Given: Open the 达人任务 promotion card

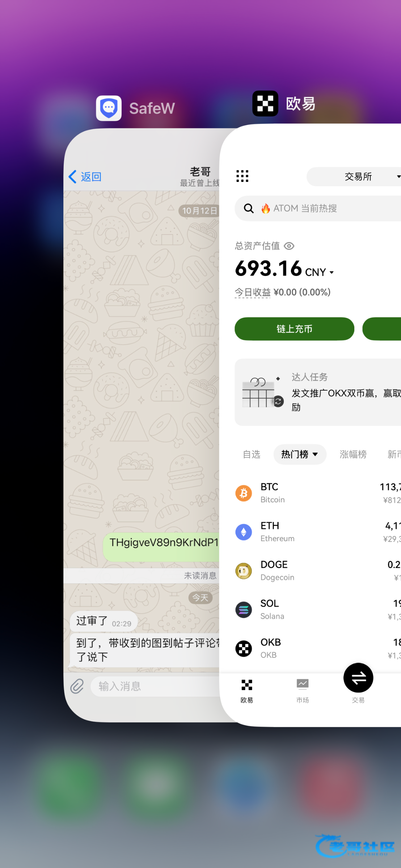Looking at the screenshot, I should (x=318, y=392).
